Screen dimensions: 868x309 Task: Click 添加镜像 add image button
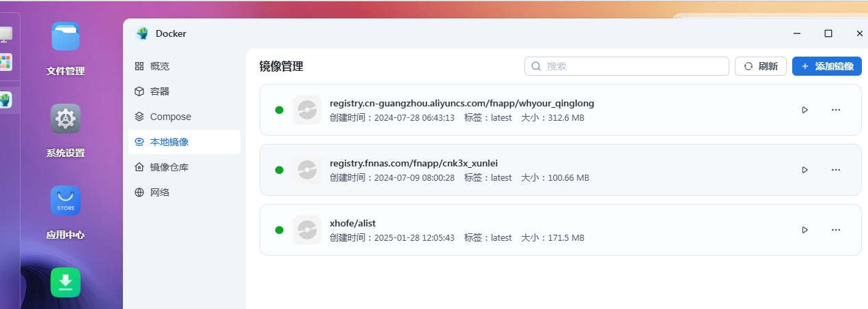[827, 66]
